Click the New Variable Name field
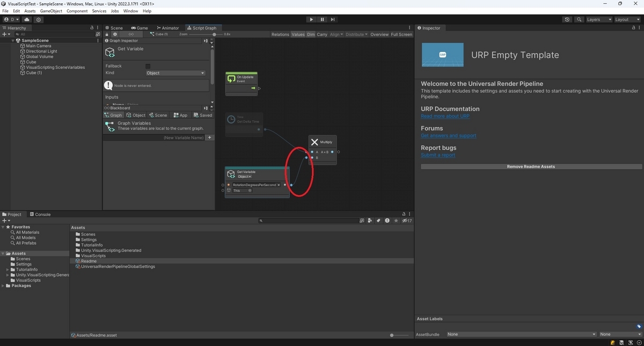The width and height of the screenshot is (644, 346). pyautogui.click(x=155, y=138)
